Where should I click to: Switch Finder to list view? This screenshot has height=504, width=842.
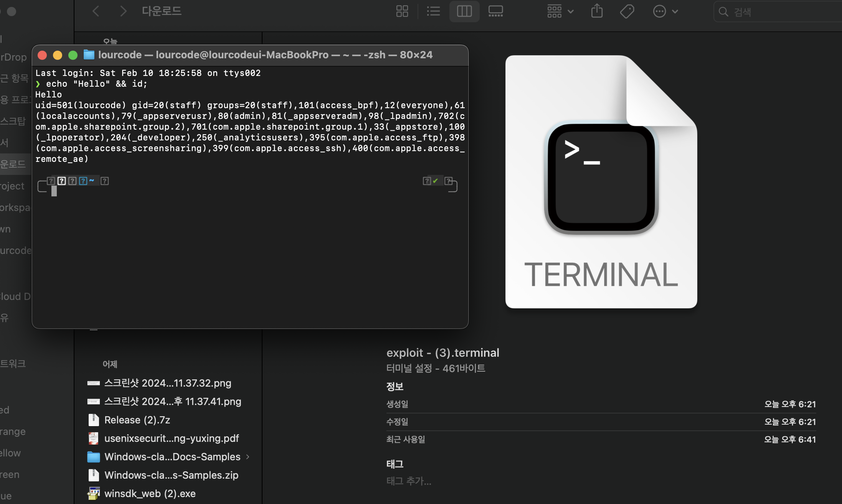tap(433, 11)
